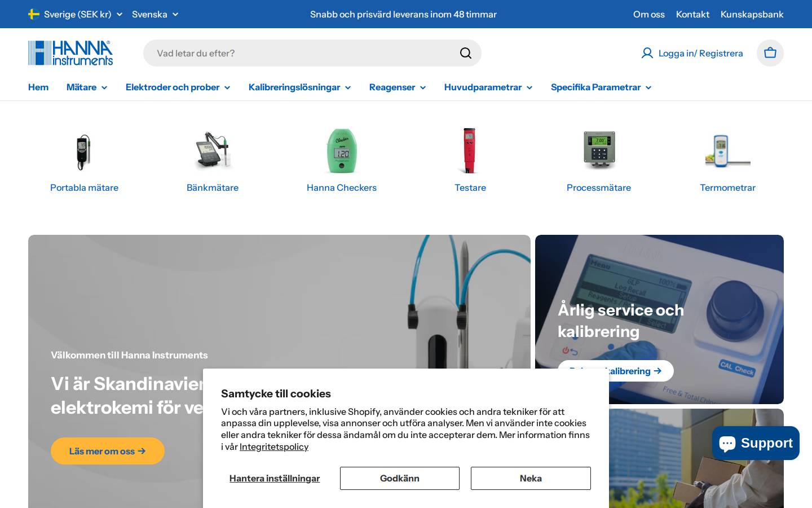Expand the Mätare menu
The height and width of the screenshot is (508, 812).
click(x=87, y=87)
